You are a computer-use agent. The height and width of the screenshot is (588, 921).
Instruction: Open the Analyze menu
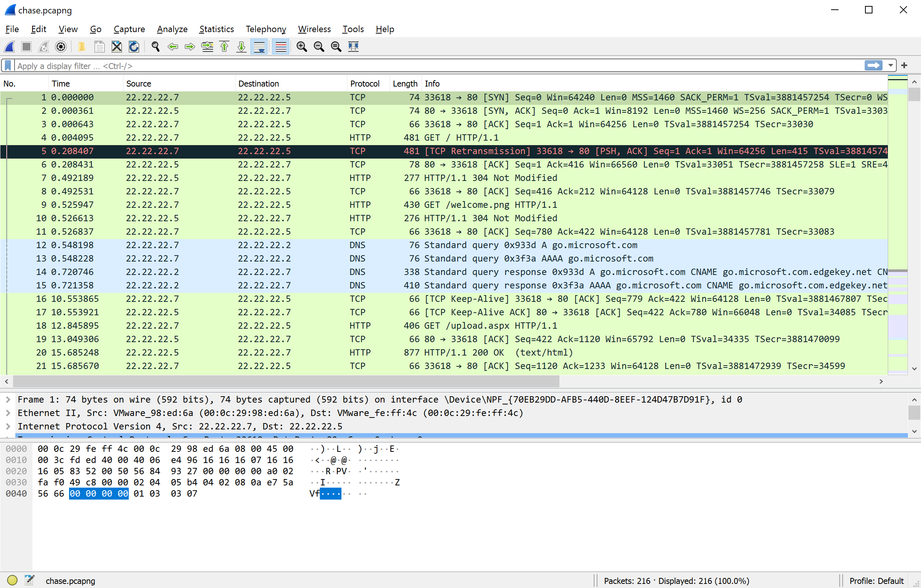[172, 29]
